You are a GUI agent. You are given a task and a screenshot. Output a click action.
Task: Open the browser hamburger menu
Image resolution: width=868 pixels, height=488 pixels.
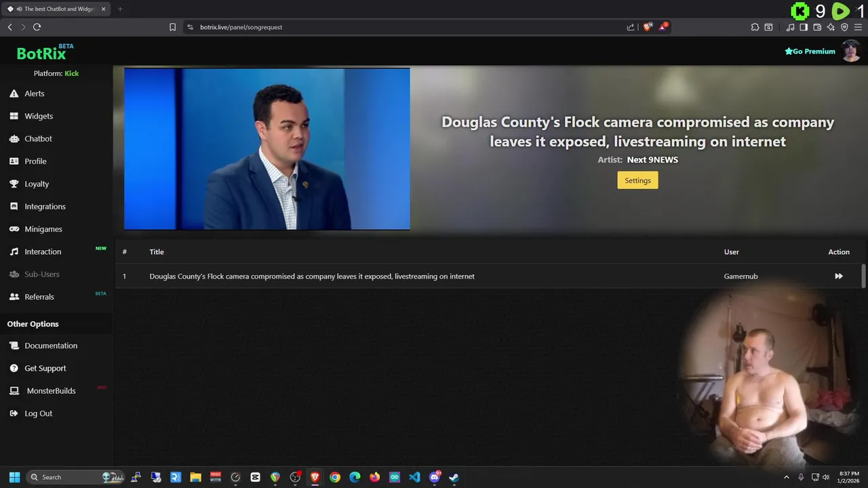point(858,27)
